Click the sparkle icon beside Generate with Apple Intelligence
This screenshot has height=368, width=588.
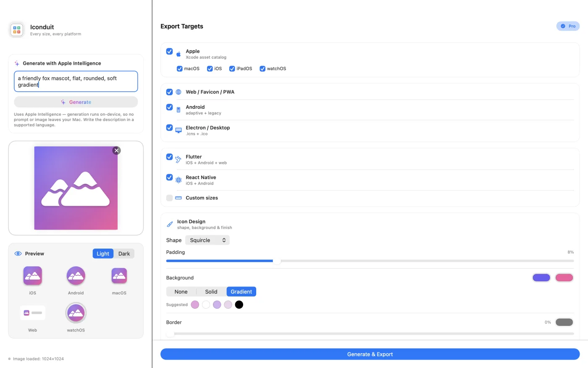pos(17,64)
